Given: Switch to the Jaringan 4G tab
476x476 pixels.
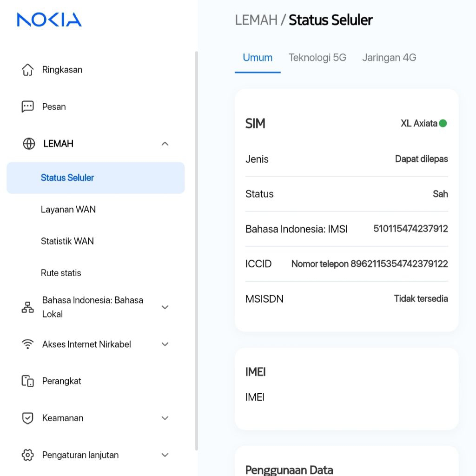Looking at the screenshot, I should tap(389, 58).
